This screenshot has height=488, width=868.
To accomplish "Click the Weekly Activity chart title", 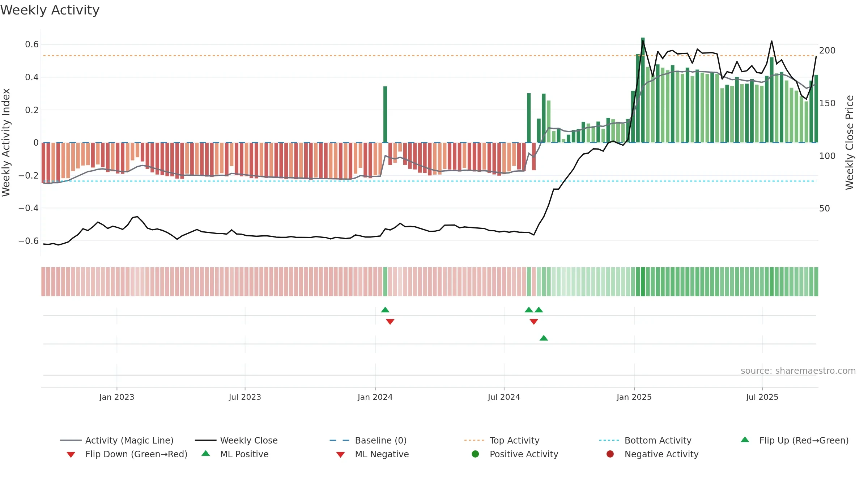I will [x=50, y=10].
